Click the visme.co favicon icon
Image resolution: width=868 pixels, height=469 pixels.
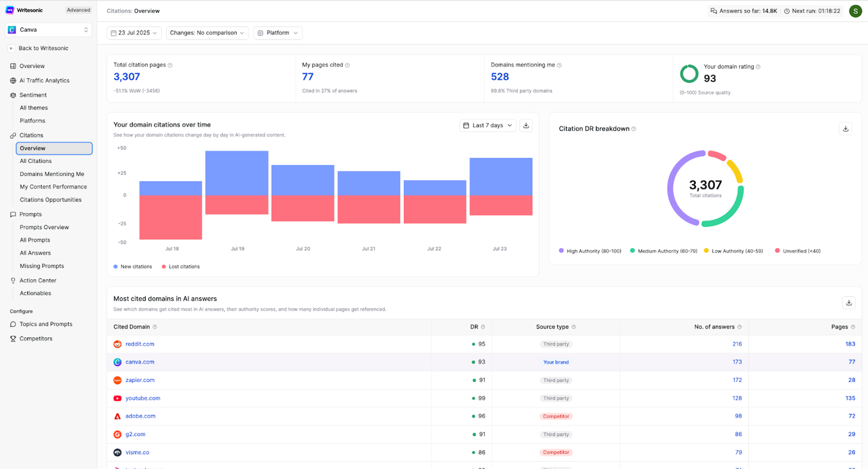(118, 453)
